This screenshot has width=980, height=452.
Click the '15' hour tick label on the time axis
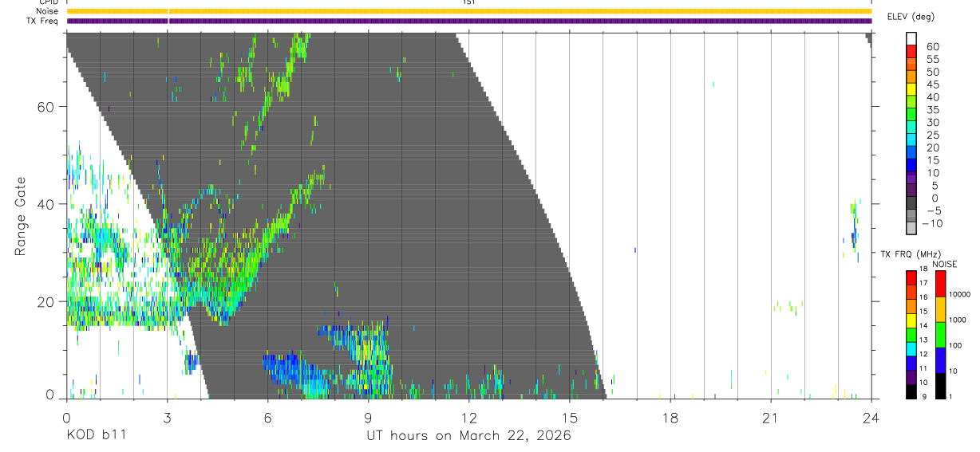(570, 418)
